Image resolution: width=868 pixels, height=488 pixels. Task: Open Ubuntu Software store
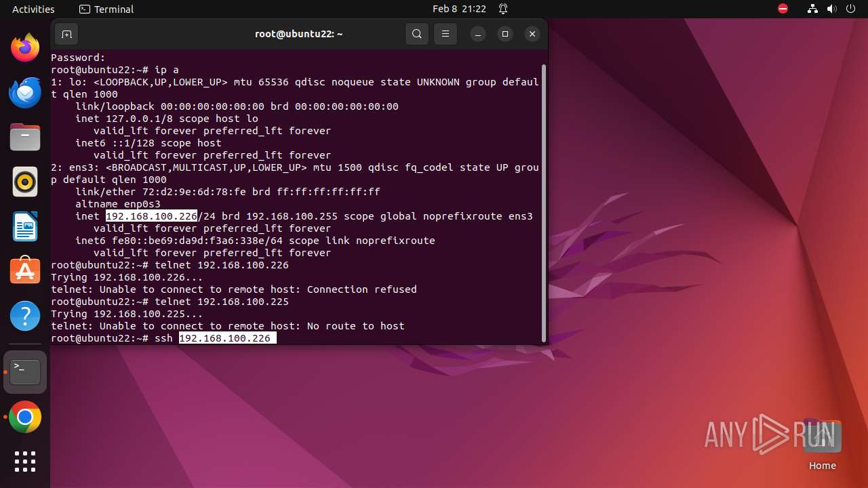click(25, 270)
